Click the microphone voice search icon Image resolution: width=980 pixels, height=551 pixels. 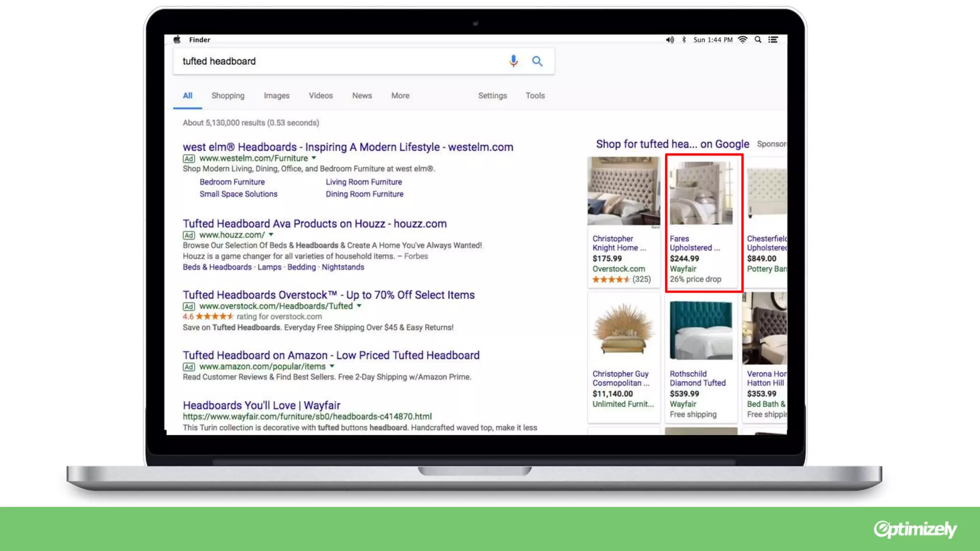[x=513, y=61]
